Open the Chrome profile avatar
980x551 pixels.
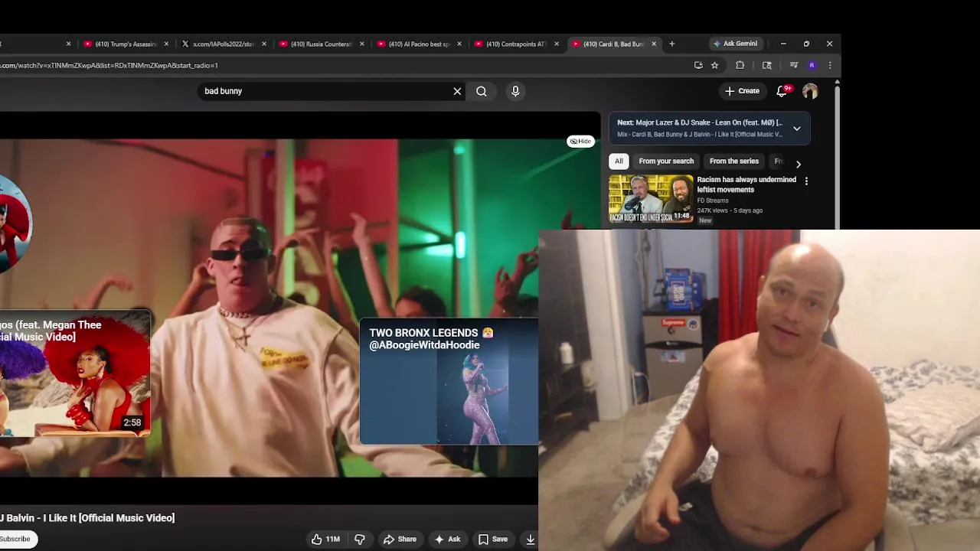pos(812,65)
